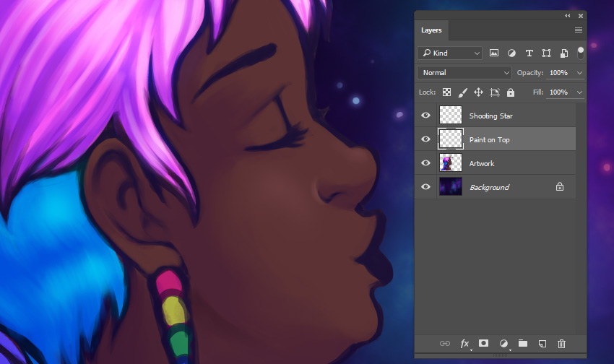Viewport: 614px width, 364px height.
Task: Lock artboard nesting icon
Action: pyautogui.click(x=495, y=92)
